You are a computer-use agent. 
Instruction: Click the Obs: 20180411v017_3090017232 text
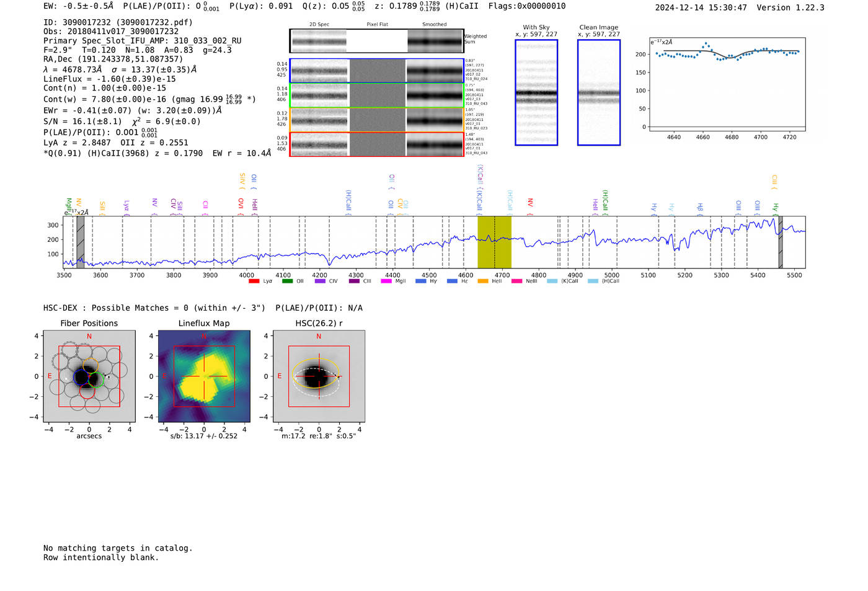111,32
